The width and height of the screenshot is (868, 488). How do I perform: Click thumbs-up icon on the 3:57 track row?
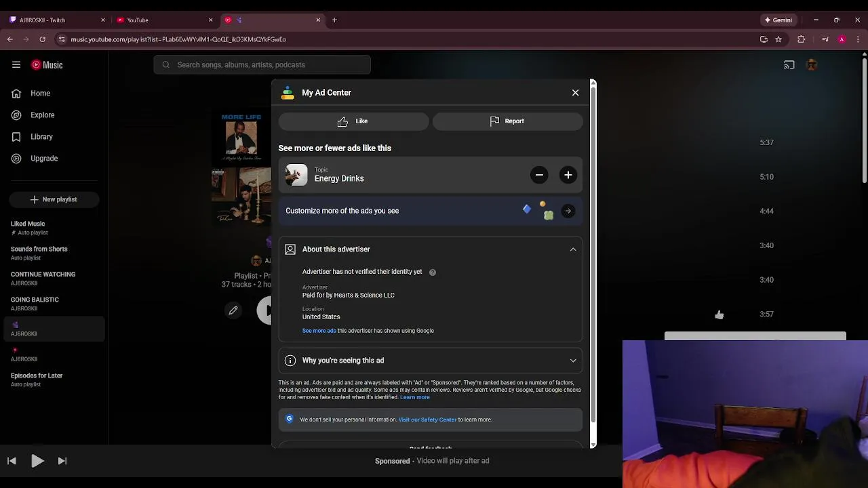pos(719,314)
